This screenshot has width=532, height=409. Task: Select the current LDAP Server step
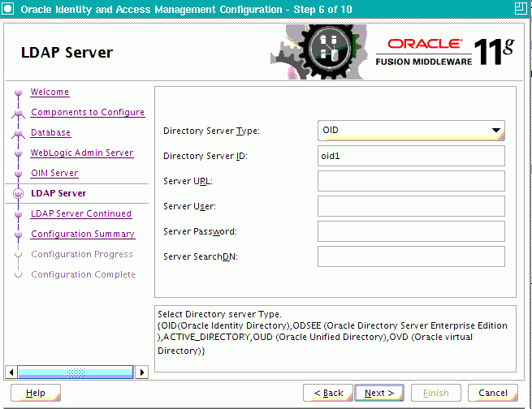pyautogui.click(x=58, y=193)
